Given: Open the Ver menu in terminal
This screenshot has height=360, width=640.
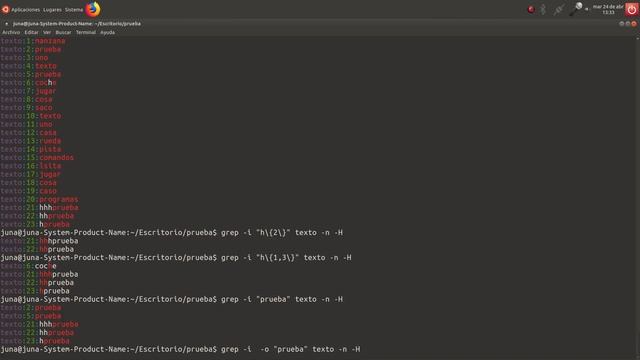Looking at the screenshot, I should point(47,32).
